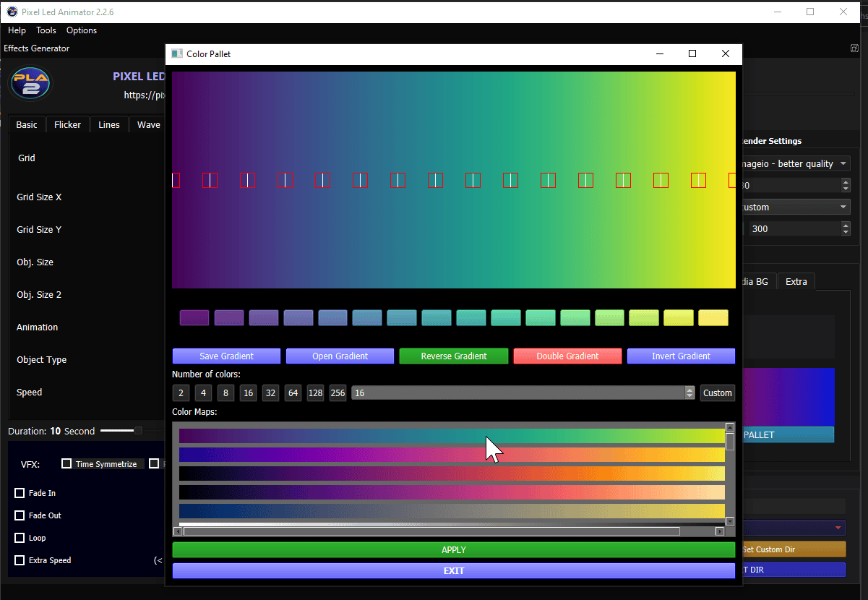Set number of colors to 256
The image size is (868, 600).
click(x=338, y=393)
